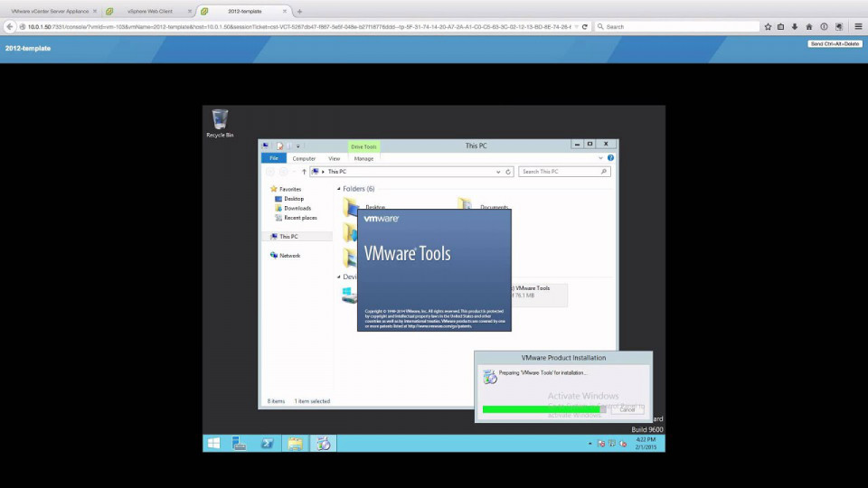Go back in the browser
The height and width of the screenshot is (488, 868).
pyautogui.click(x=9, y=26)
